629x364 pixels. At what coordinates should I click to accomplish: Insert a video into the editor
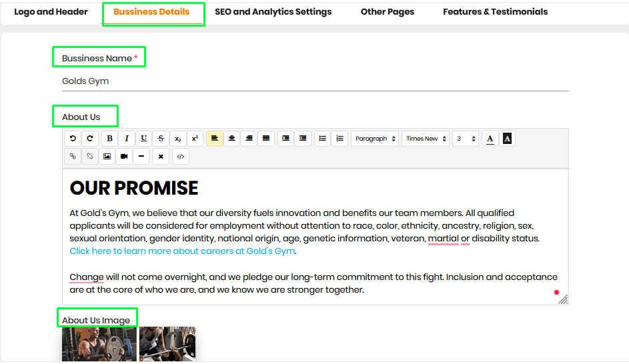pos(124,157)
